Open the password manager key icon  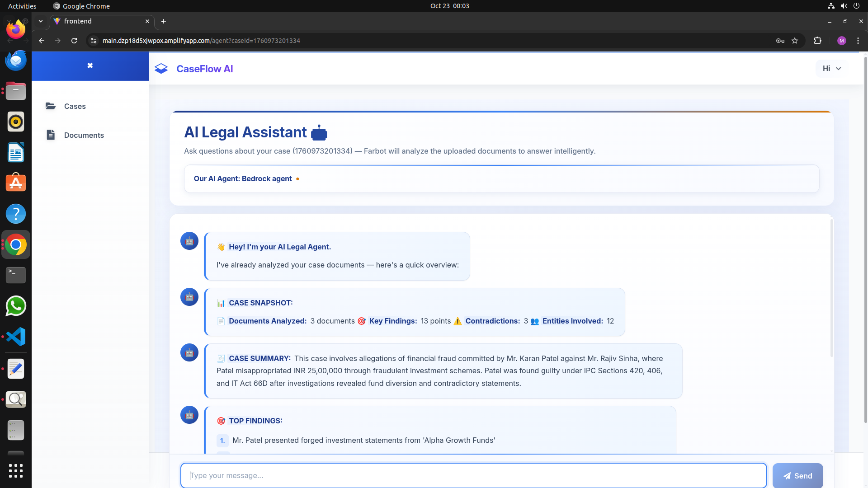(780, 41)
